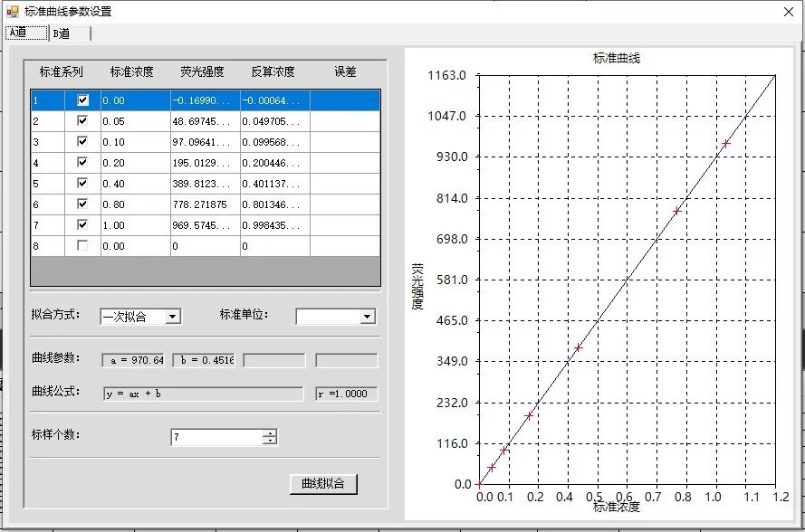Click back-calculated cell 0.200446... in row 4

(275, 163)
